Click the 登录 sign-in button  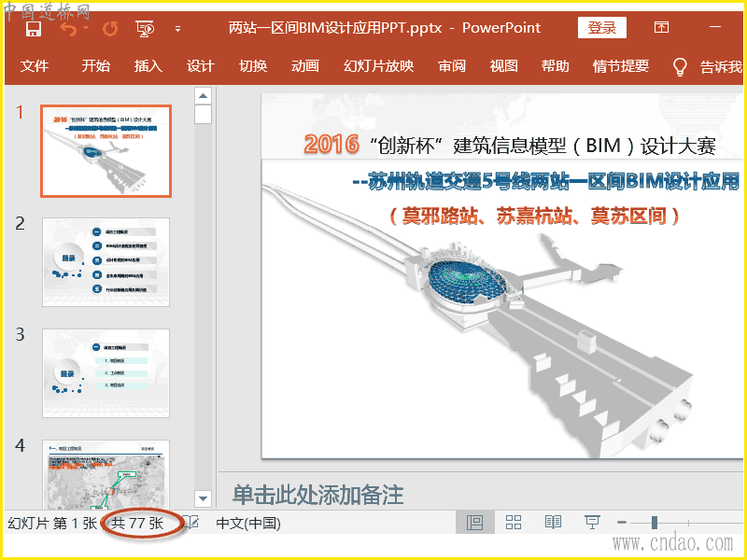(x=601, y=28)
